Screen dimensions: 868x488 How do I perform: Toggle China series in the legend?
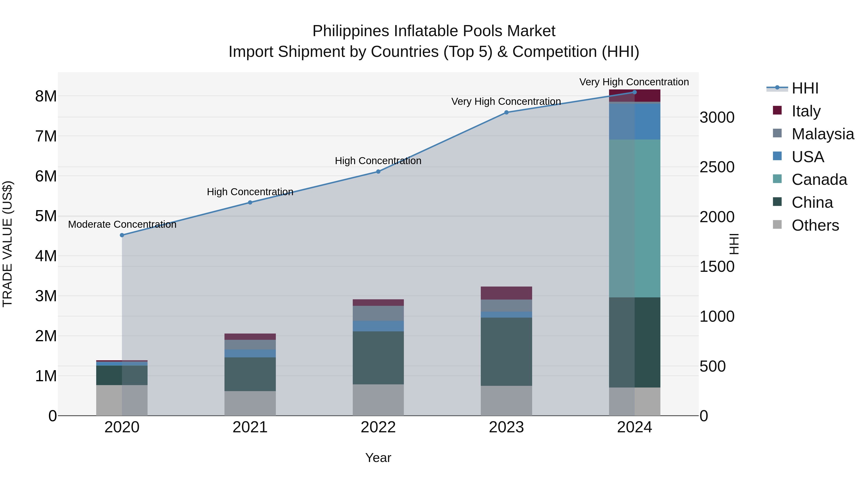[x=803, y=202]
